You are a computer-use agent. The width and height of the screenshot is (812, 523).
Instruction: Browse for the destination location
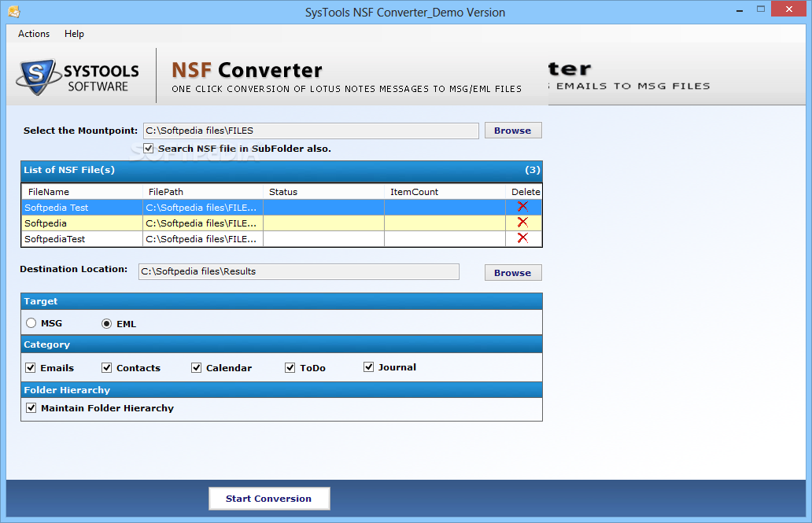(513, 272)
